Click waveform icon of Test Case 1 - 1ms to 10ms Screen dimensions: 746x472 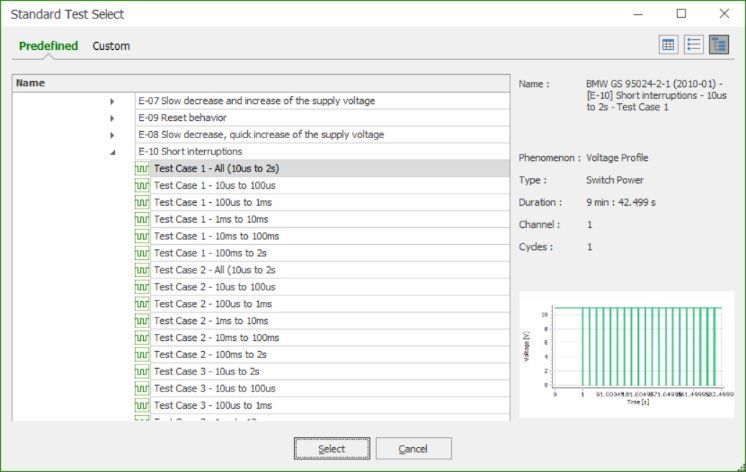142,219
